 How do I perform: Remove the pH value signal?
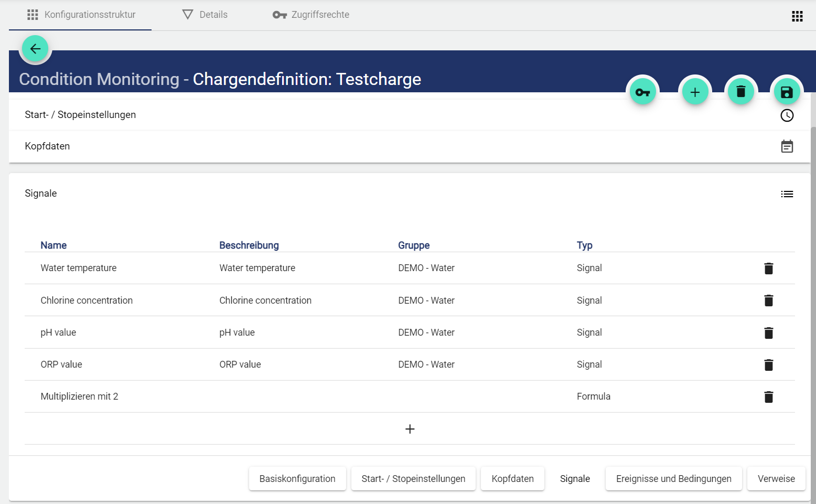768,333
